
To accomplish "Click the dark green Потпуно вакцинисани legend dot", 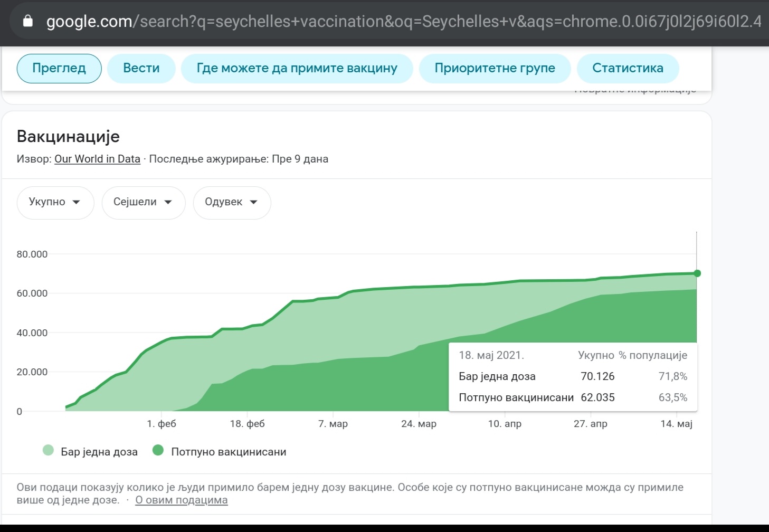I will point(158,451).
